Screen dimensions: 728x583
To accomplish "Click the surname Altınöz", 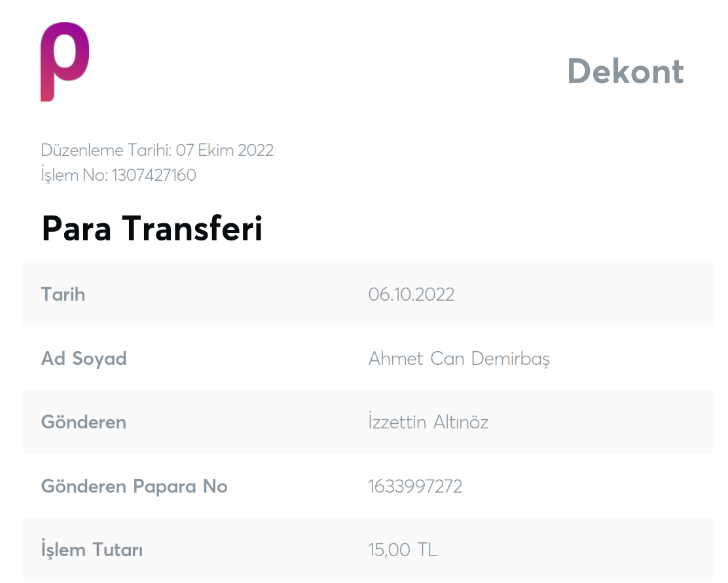I will pos(461,422).
